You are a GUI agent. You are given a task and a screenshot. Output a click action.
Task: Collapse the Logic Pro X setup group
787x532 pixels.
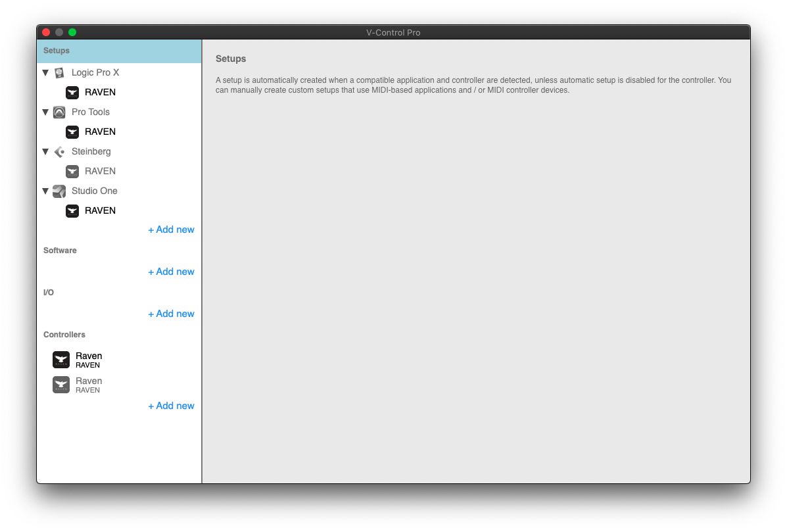pos(45,72)
